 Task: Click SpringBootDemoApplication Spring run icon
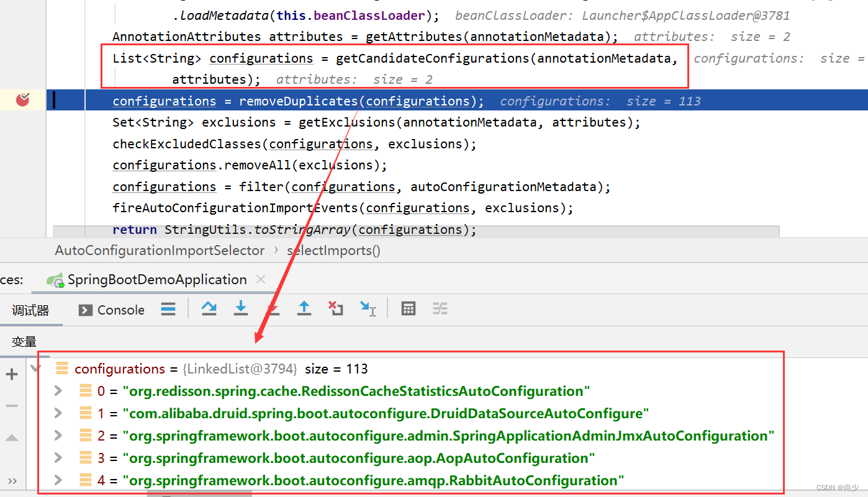click(x=56, y=280)
